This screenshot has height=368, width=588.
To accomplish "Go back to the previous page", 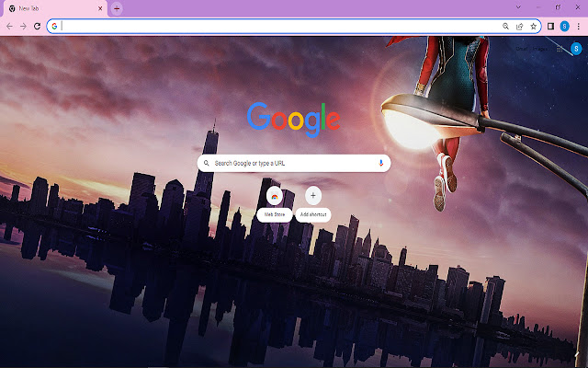I will click(9, 27).
